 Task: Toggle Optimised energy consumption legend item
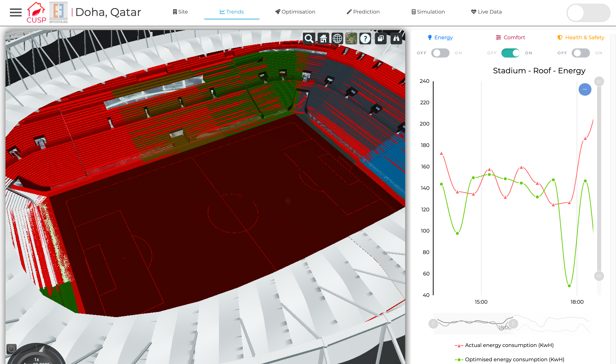pyautogui.click(x=509, y=359)
